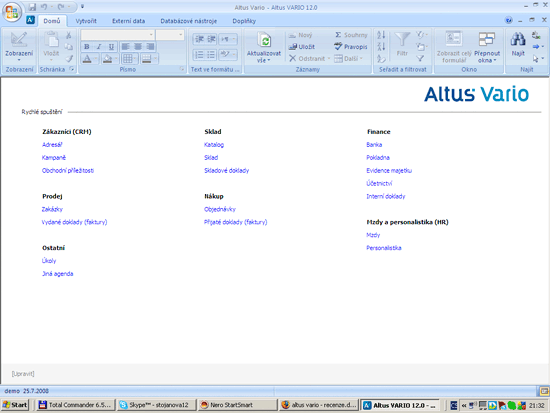Click the Pravopis spelling button

point(351,47)
